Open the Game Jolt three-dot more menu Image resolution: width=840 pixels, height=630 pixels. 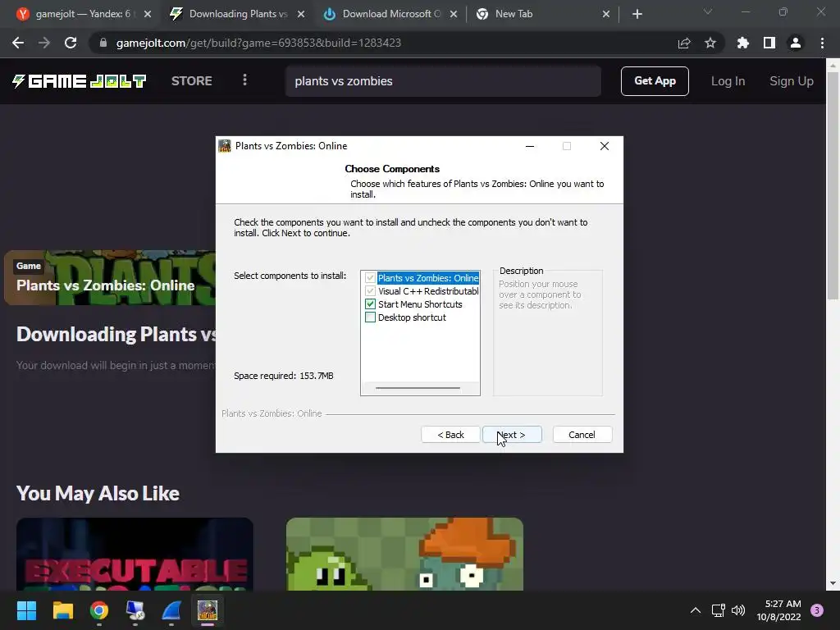coord(244,80)
